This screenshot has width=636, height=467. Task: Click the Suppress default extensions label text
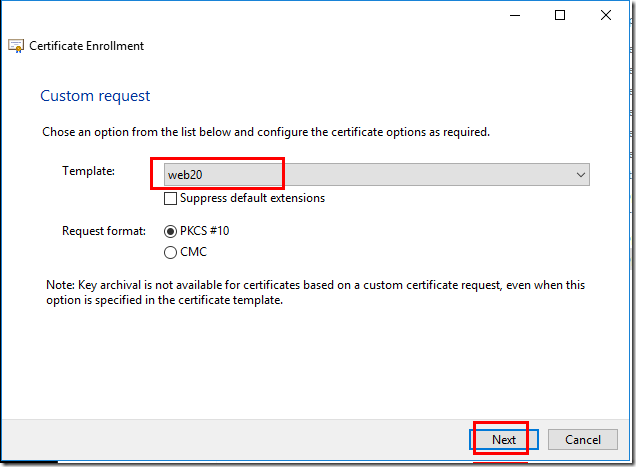coord(252,198)
